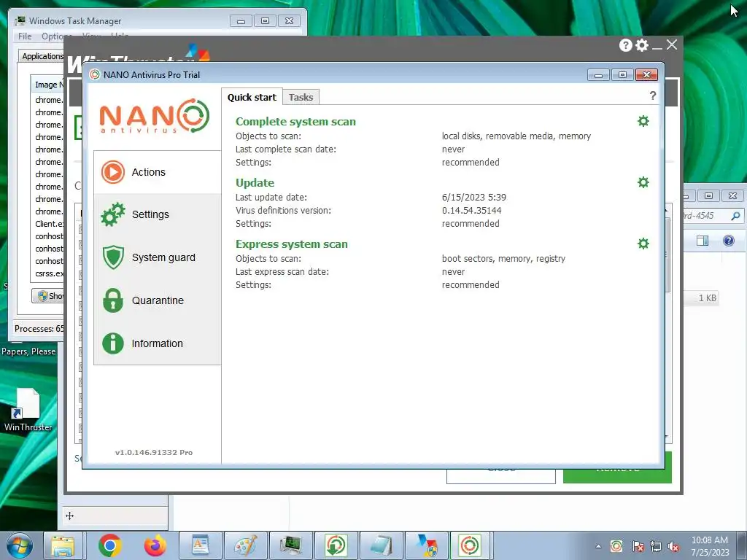Click the Update heading link
747x560 pixels.
click(255, 183)
